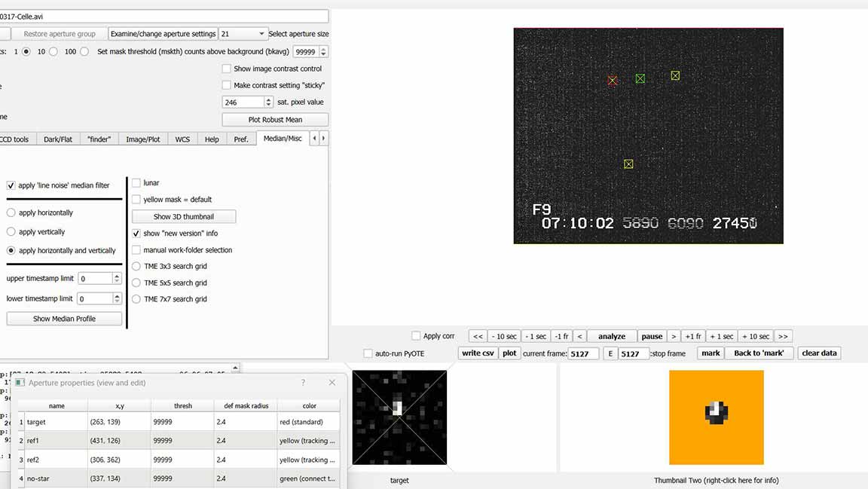
Task: Enable Show image contrast control checkbox
Action: (227, 69)
